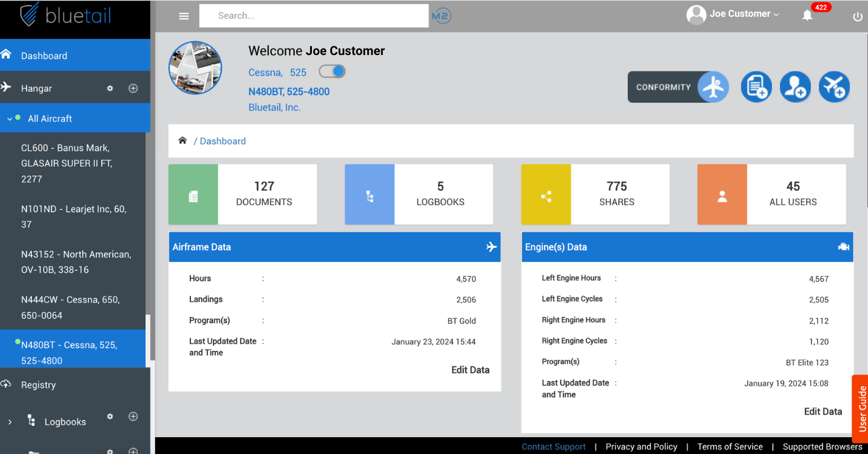The height and width of the screenshot is (454, 868).
Task: Open the Contact Support link
Action: tap(553, 446)
